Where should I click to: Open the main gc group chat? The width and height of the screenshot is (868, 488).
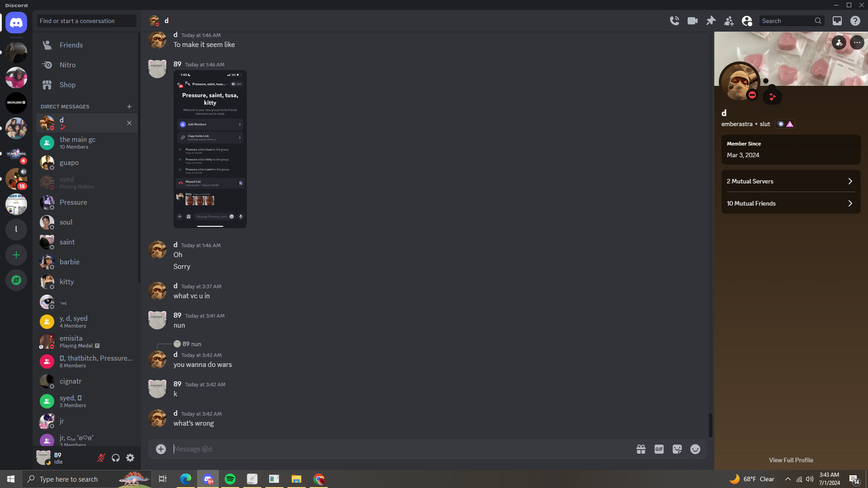pos(87,143)
